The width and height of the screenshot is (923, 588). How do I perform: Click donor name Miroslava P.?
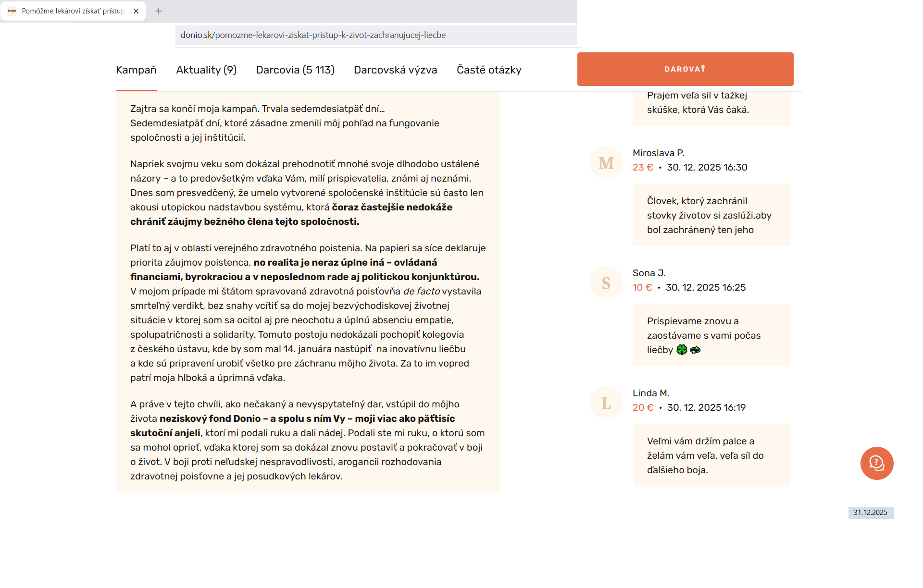click(658, 153)
